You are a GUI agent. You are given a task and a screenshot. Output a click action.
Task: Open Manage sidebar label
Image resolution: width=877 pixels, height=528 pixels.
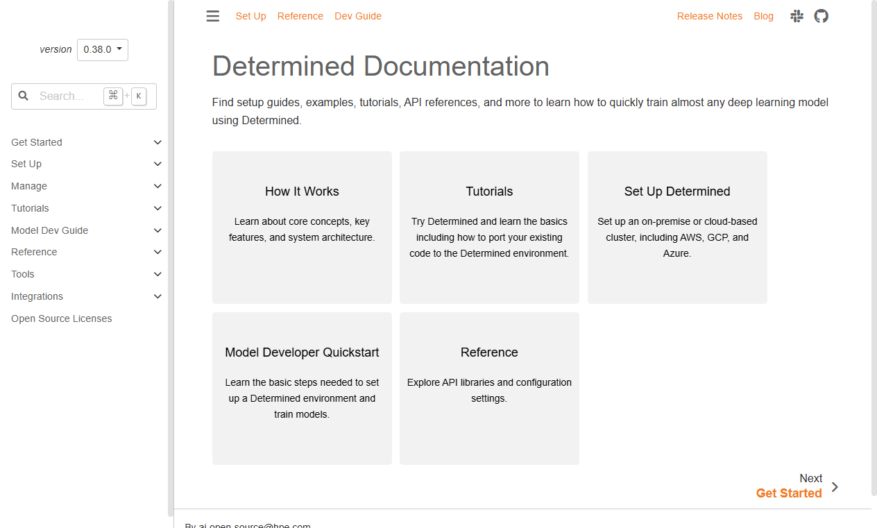click(29, 186)
